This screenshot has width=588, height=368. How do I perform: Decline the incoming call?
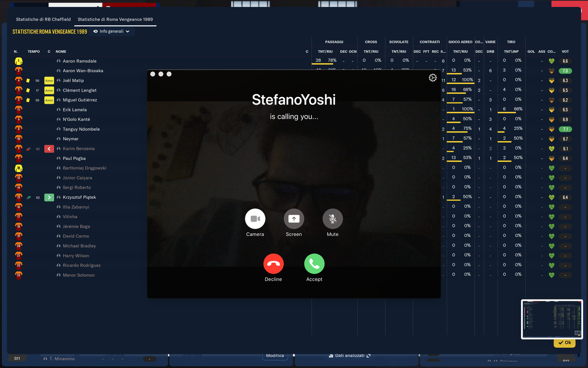273,264
